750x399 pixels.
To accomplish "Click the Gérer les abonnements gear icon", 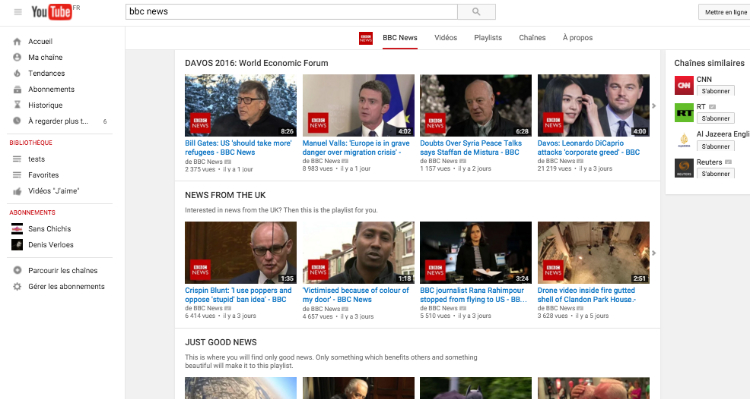I will point(17,286).
